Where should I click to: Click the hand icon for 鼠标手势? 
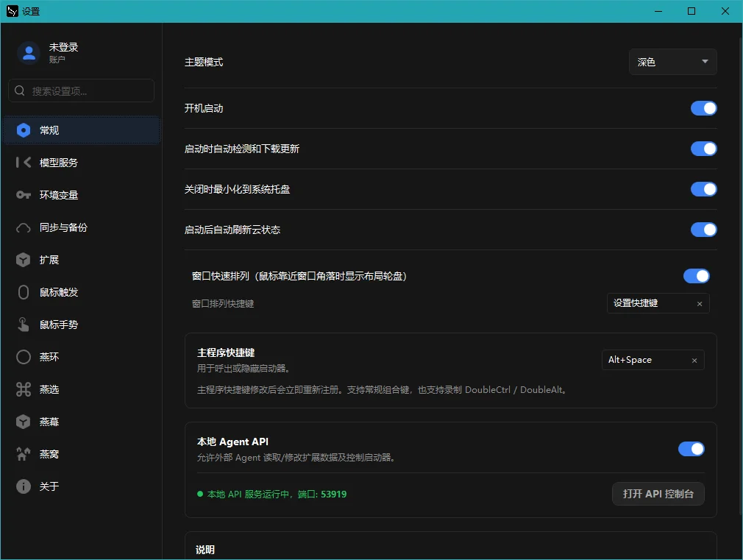click(24, 325)
